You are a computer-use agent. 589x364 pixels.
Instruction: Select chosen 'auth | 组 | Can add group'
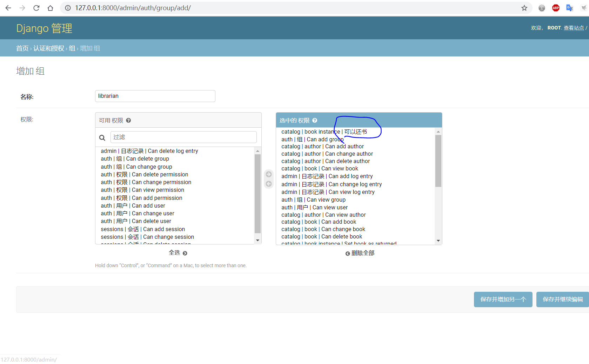[x=355, y=139]
